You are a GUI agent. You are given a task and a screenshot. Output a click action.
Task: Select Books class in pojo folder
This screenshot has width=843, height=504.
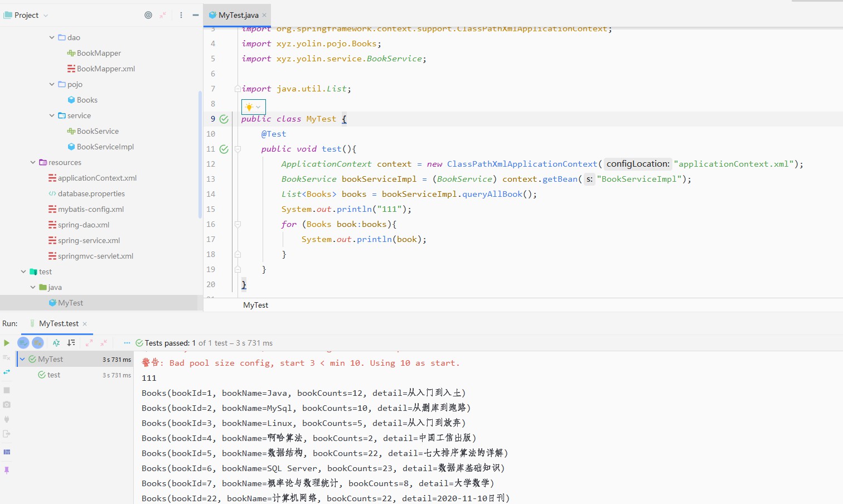click(87, 100)
